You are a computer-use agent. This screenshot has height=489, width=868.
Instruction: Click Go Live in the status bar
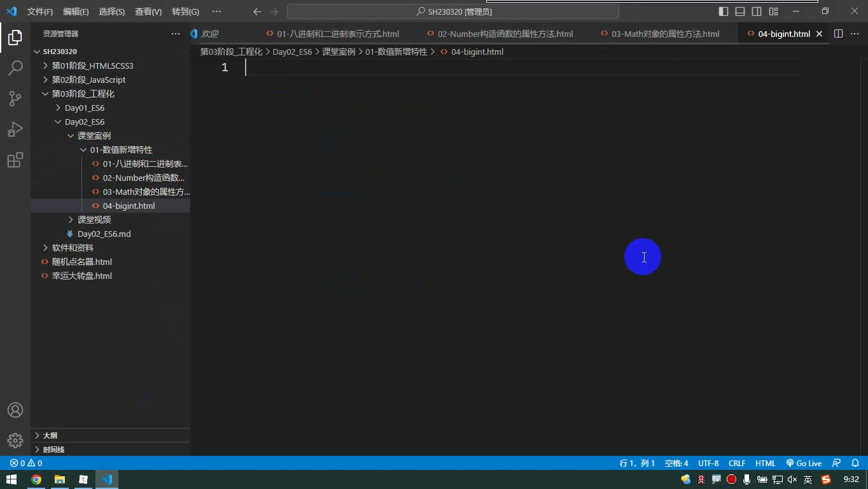804,463
